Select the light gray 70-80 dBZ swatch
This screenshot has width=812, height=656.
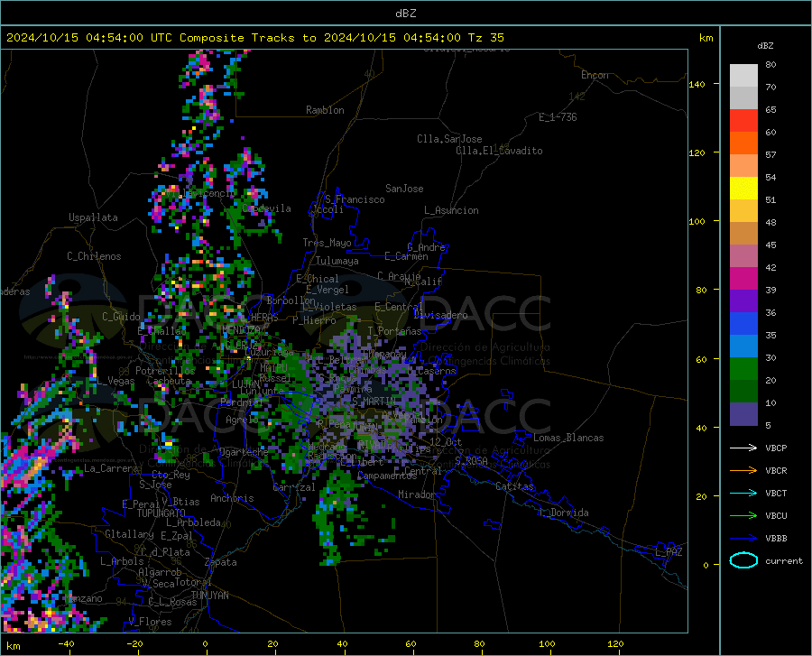743,76
